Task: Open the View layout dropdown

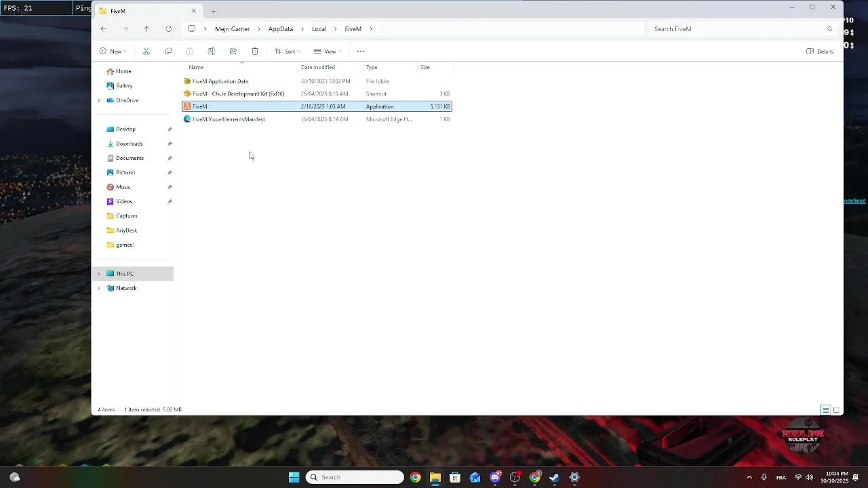Action: pyautogui.click(x=328, y=52)
